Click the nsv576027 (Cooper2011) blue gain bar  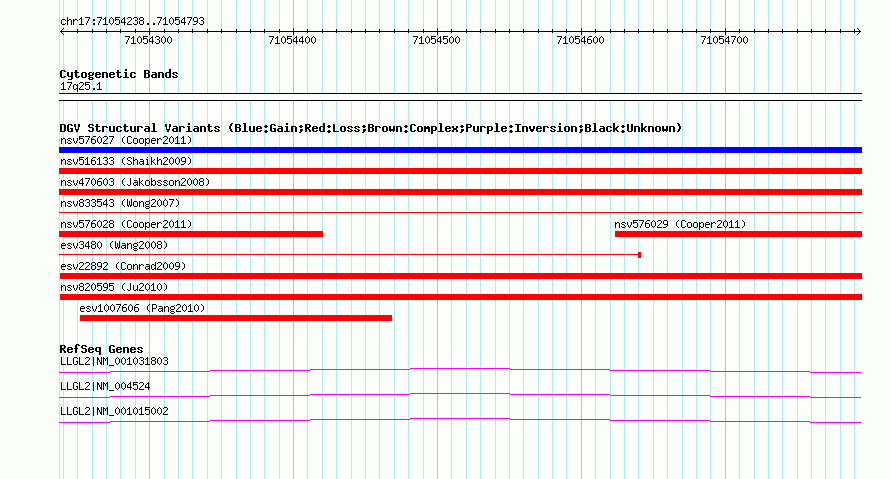tap(460, 150)
